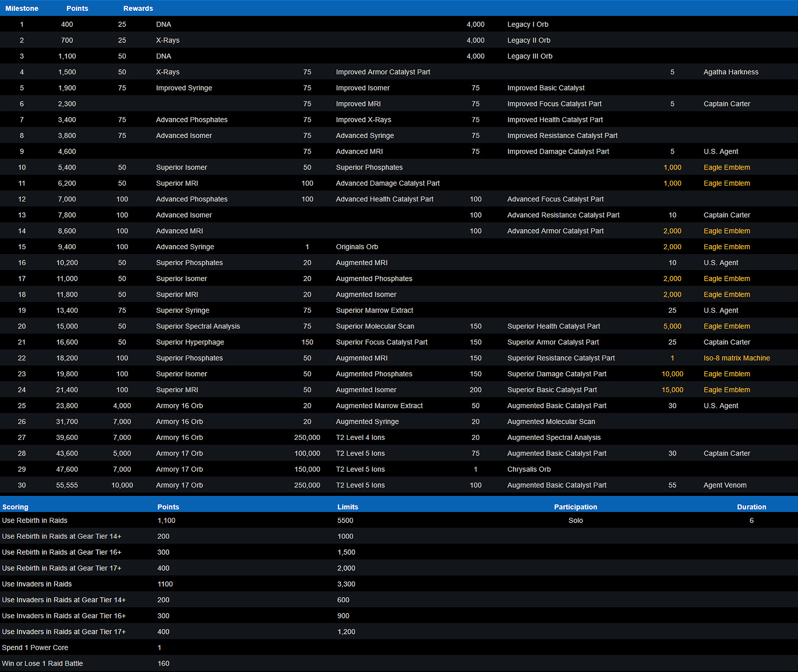Select Spend 1 Power Core row
Screen dimensions: 798x672
(35, 647)
